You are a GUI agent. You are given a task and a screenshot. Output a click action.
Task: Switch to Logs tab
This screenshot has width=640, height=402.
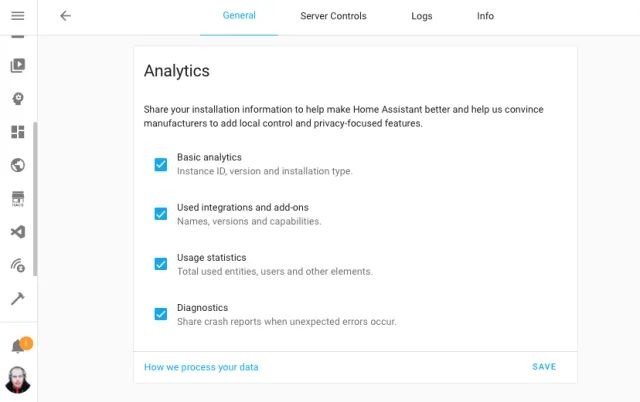(422, 16)
